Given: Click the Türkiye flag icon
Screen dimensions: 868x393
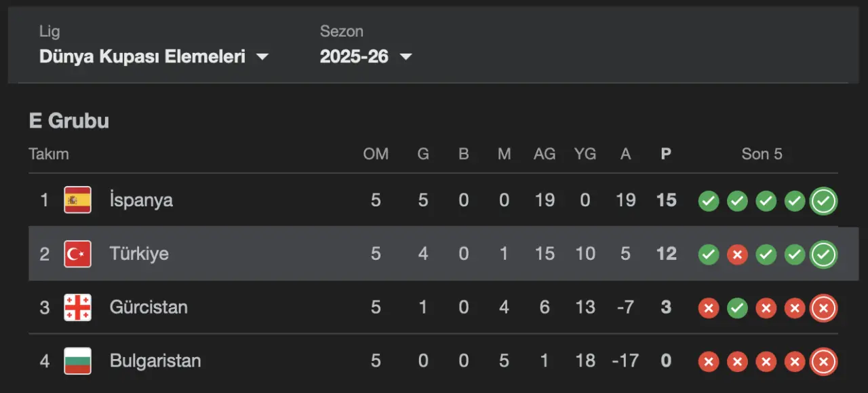Looking at the screenshot, I should [77, 254].
